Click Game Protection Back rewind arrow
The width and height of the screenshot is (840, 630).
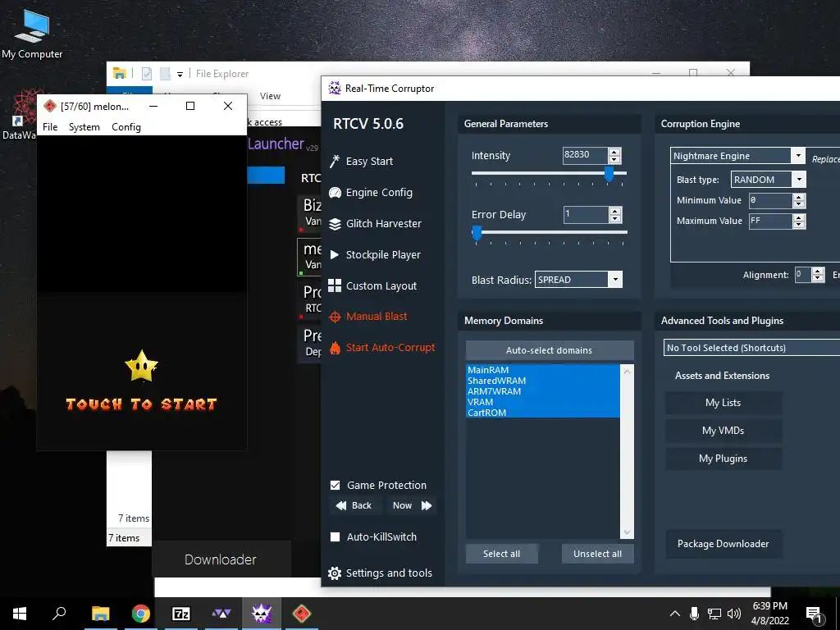[x=340, y=505]
